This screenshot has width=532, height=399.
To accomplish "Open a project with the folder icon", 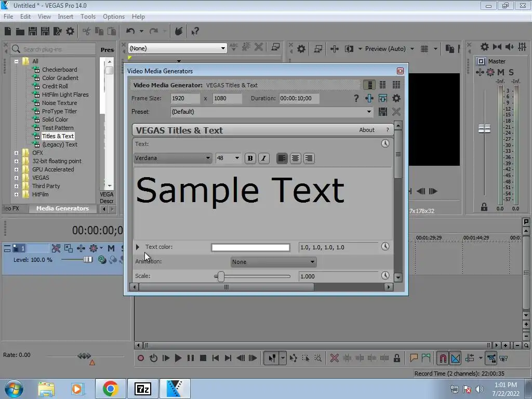I will coord(20,32).
